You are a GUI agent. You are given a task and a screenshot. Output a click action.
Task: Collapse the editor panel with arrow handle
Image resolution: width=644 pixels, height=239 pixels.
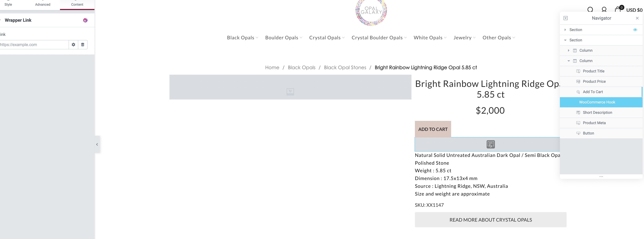coord(97,144)
